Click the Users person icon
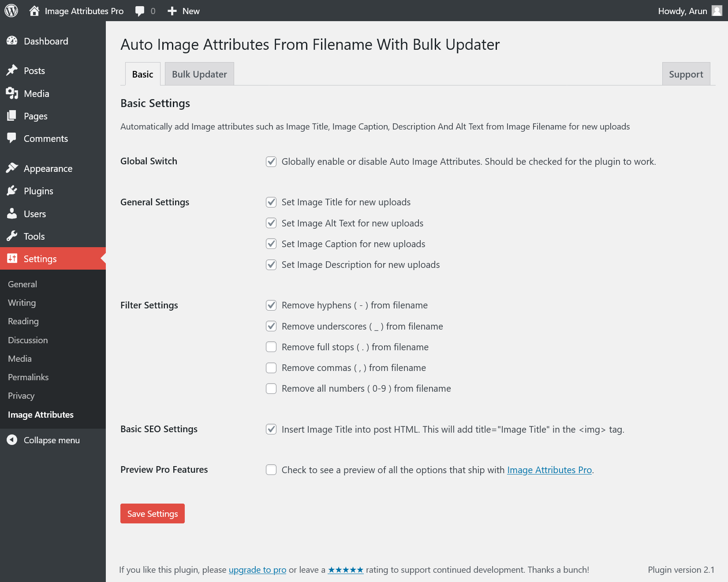This screenshot has height=582, width=728. point(12,214)
